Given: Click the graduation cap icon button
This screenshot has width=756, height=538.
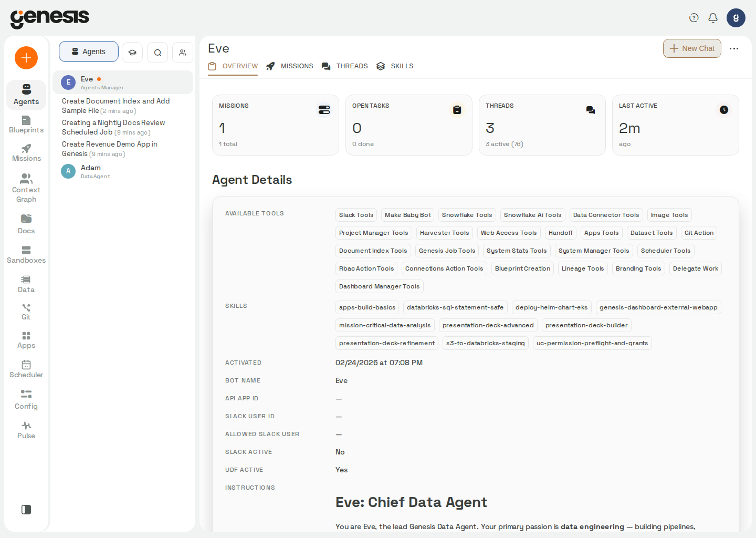Looking at the screenshot, I should click(x=132, y=53).
